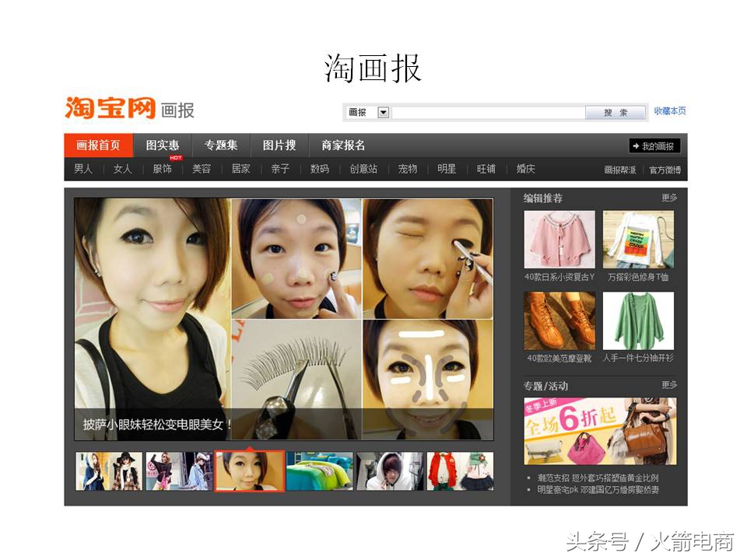The height and width of the screenshot is (560, 747).
Task: Select the white hoodie girl carousel thumbnail
Action: [390, 471]
